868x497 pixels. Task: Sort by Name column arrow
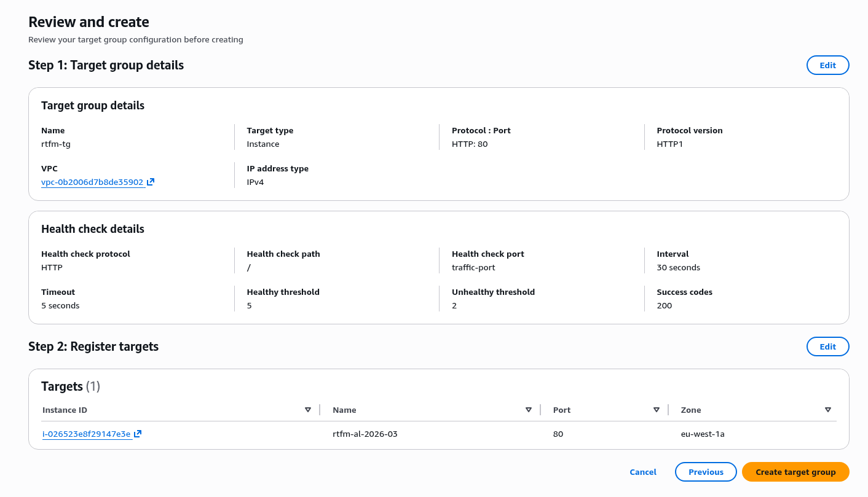click(x=529, y=410)
